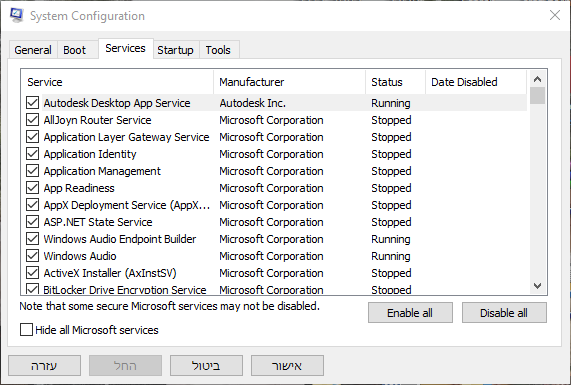Screen dimensions: 571x385
Task: Select the ASP.NET State Service name
Action: tap(98, 222)
